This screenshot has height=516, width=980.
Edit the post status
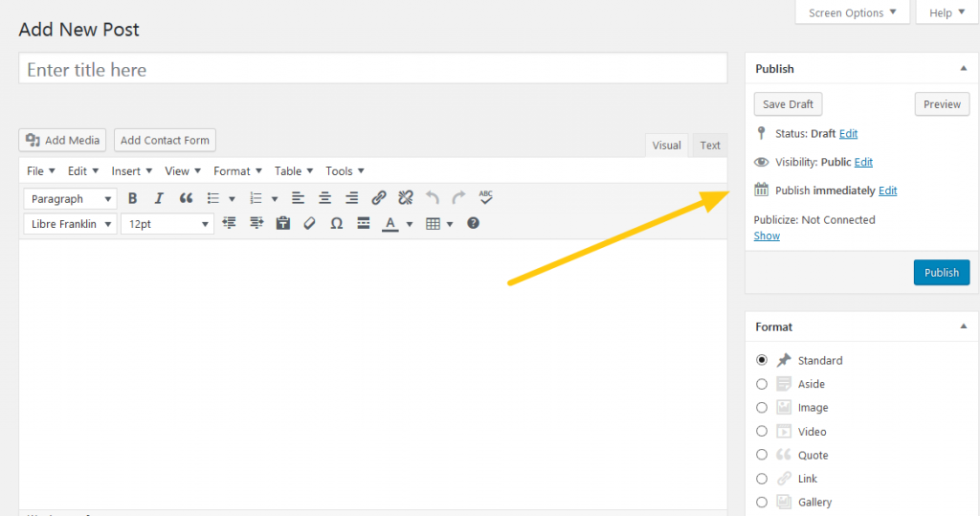tap(848, 133)
